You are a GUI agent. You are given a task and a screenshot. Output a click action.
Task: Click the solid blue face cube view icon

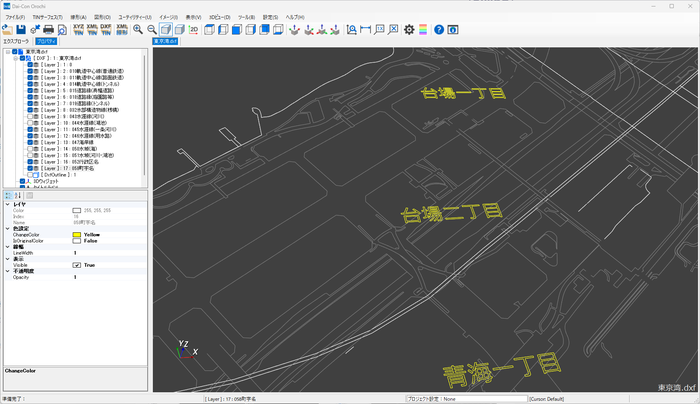tap(237, 29)
